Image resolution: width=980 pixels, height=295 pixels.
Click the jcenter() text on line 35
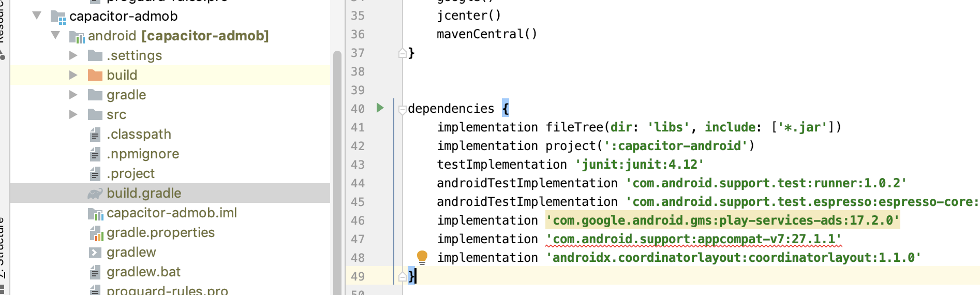(x=469, y=16)
